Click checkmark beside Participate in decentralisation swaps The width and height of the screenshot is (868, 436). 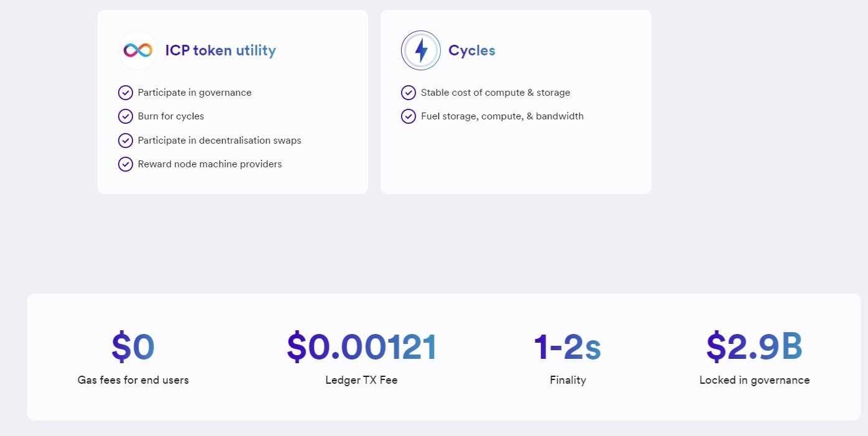pyautogui.click(x=126, y=141)
